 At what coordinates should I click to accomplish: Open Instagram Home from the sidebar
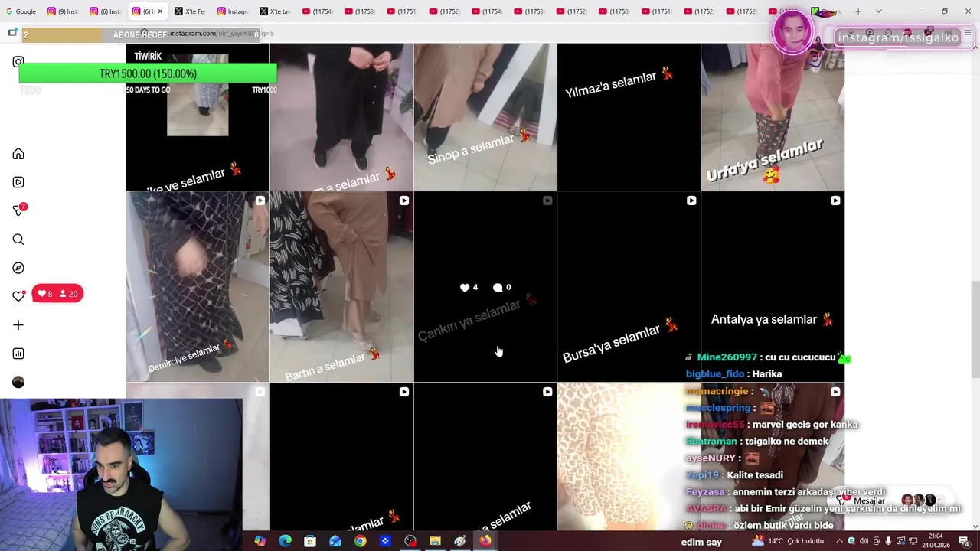tap(18, 154)
